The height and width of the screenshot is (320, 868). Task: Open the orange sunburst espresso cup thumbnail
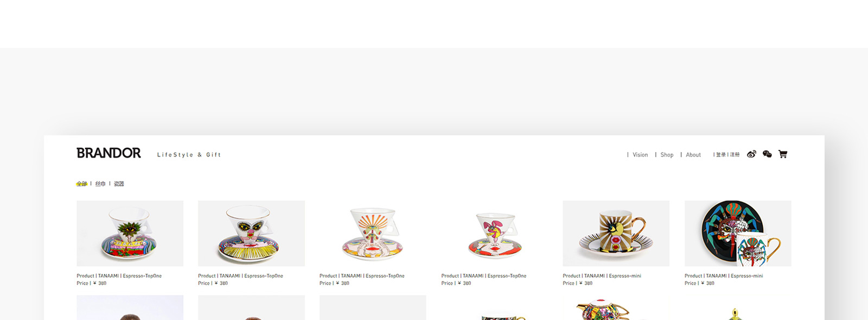(373, 234)
